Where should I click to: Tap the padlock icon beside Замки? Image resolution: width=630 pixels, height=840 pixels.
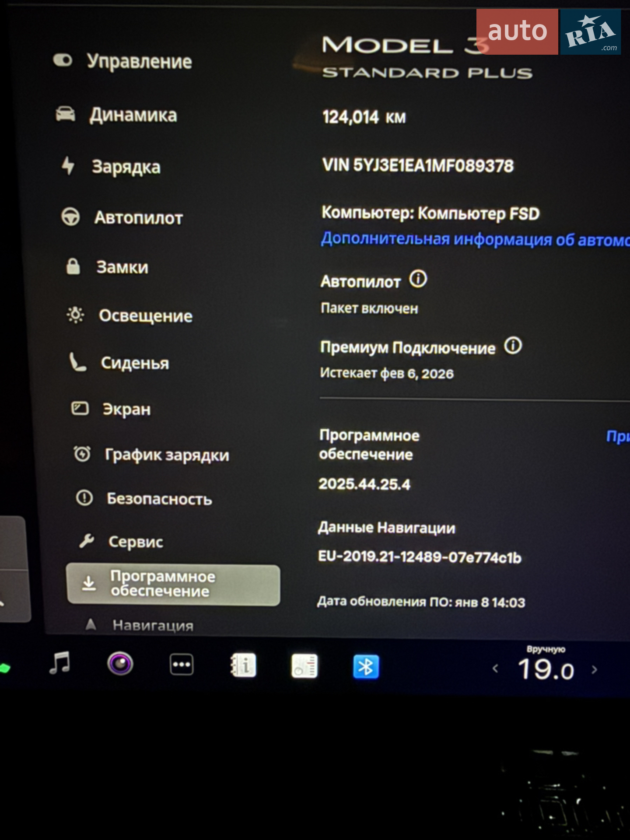[73, 266]
